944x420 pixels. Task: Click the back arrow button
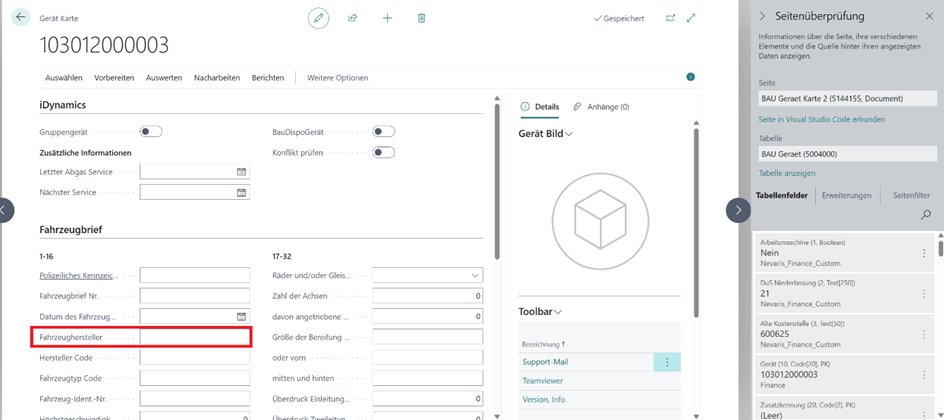(21, 18)
